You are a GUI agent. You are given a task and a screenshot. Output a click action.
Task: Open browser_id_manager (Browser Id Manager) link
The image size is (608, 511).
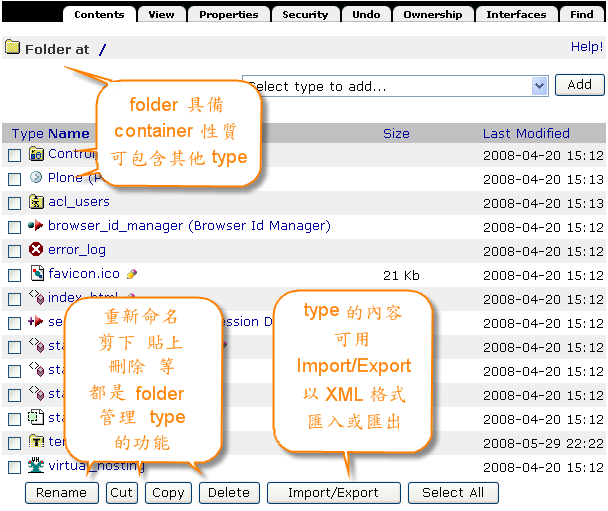[x=189, y=226]
